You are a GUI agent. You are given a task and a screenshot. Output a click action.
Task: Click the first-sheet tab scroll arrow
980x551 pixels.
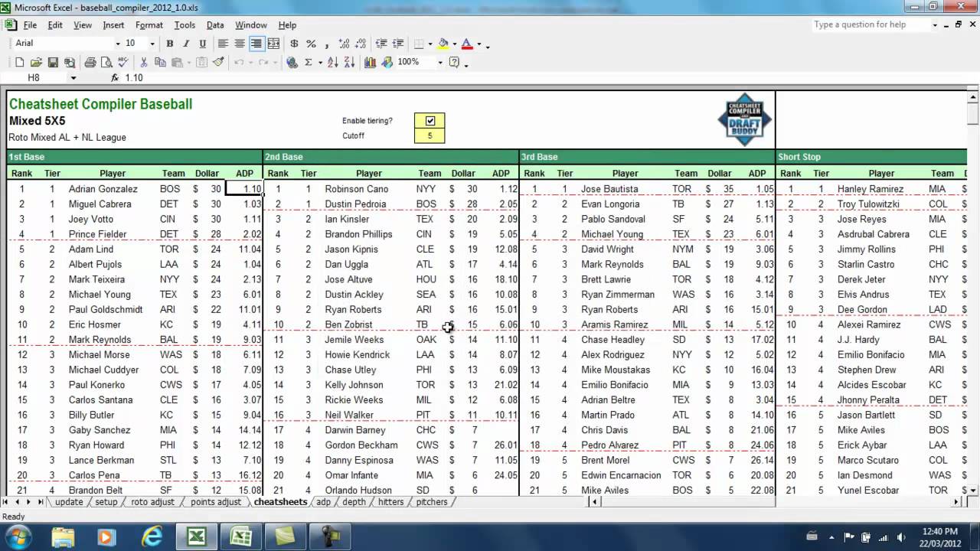click(7, 502)
